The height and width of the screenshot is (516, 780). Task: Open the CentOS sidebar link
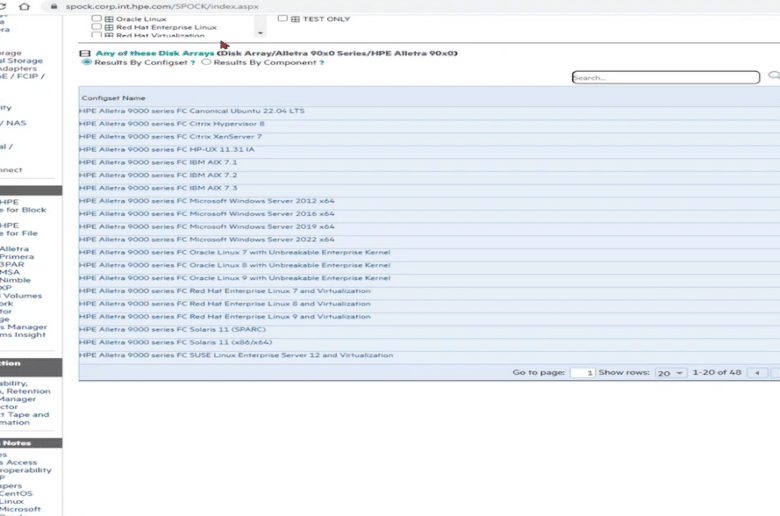16,494
